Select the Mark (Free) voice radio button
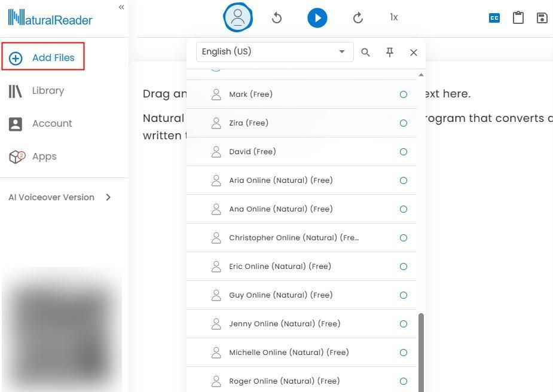 point(404,94)
